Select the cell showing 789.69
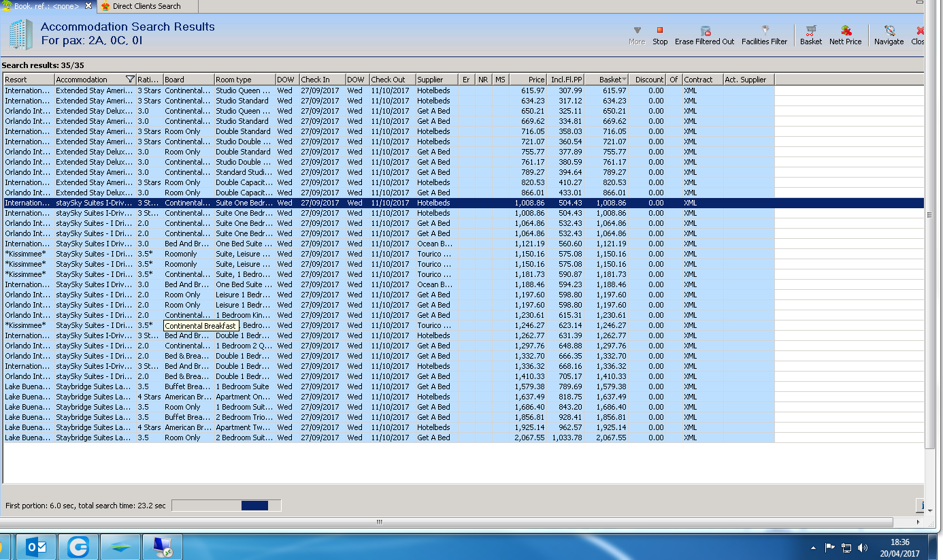943x560 pixels. pyautogui.click(x=566, y=386)
